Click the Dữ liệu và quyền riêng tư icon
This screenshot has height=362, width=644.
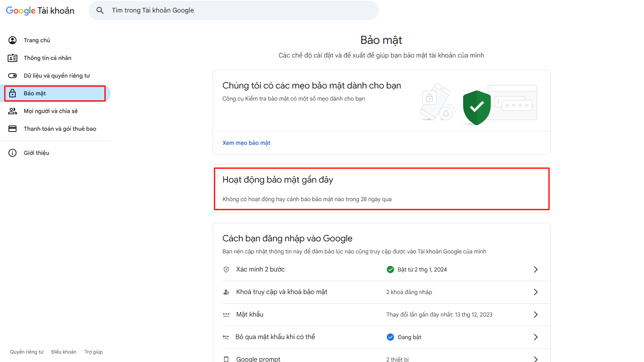(12, 75)
